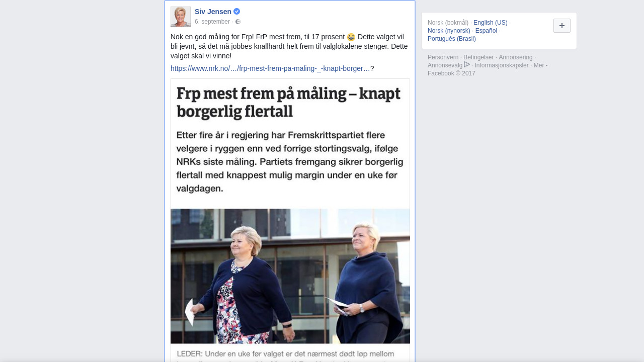644x362 pixels.
Task: Expand the Mer dropdown in footer
Action: (541, 65)
